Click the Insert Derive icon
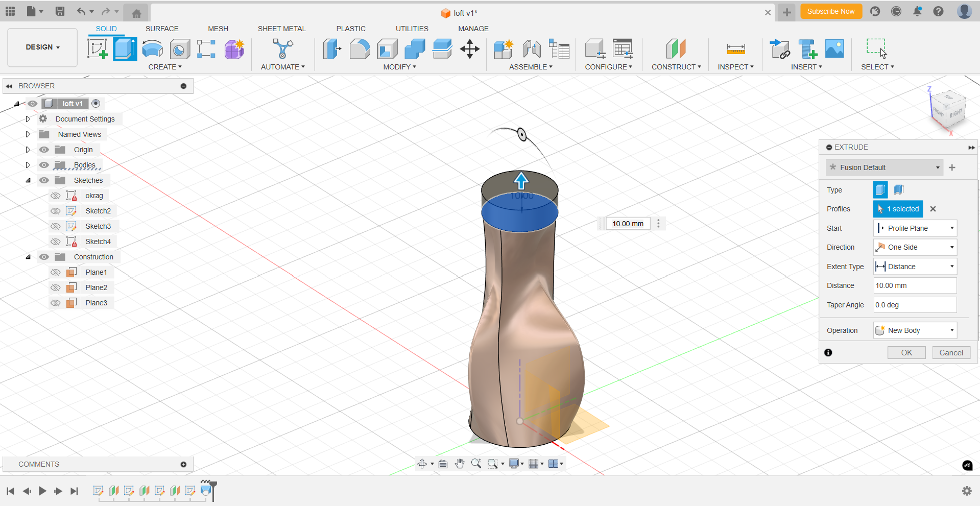This screenshot has height=506, width=980. pyautogui.click(x=780, y=49)
